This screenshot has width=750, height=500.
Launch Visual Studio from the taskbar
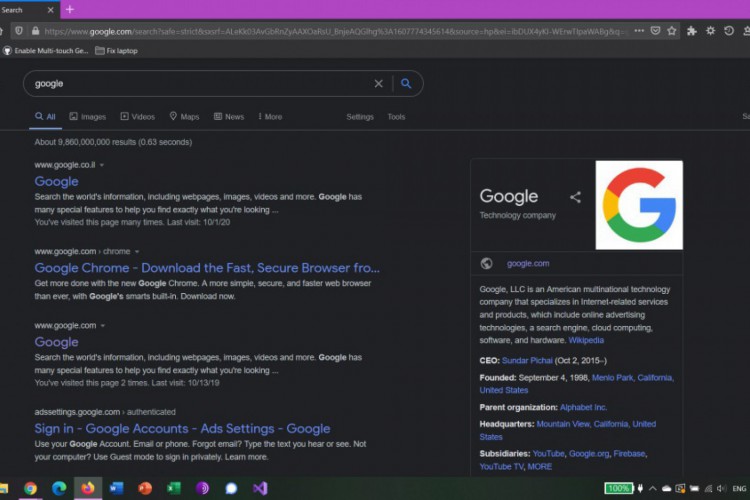(260, 488)
